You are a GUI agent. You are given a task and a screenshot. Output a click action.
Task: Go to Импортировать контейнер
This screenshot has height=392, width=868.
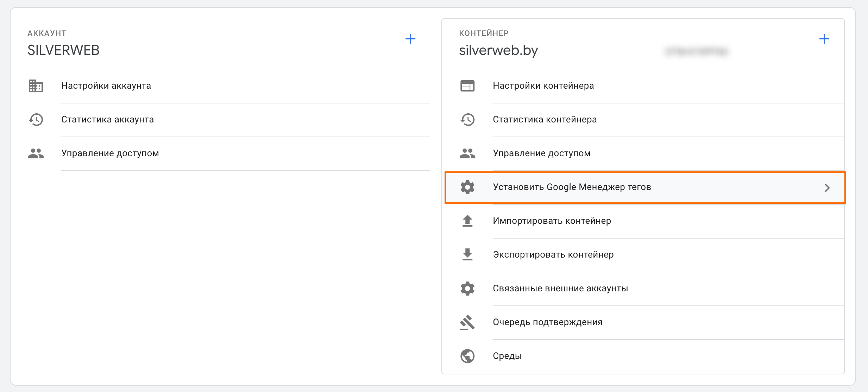[552, 221]
